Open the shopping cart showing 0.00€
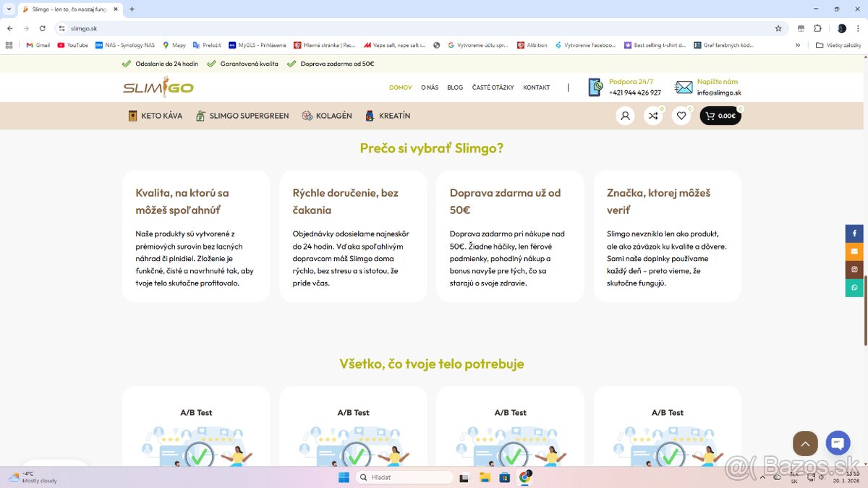Image resolution: width=868 pixels, height=488 pixels. point(720,116)
